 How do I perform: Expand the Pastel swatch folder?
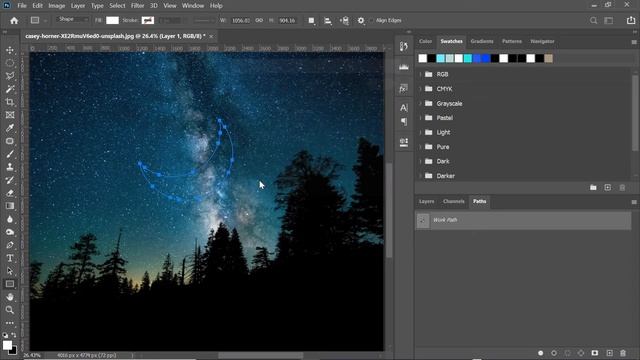pyautogui.click(x=420, y=118)
